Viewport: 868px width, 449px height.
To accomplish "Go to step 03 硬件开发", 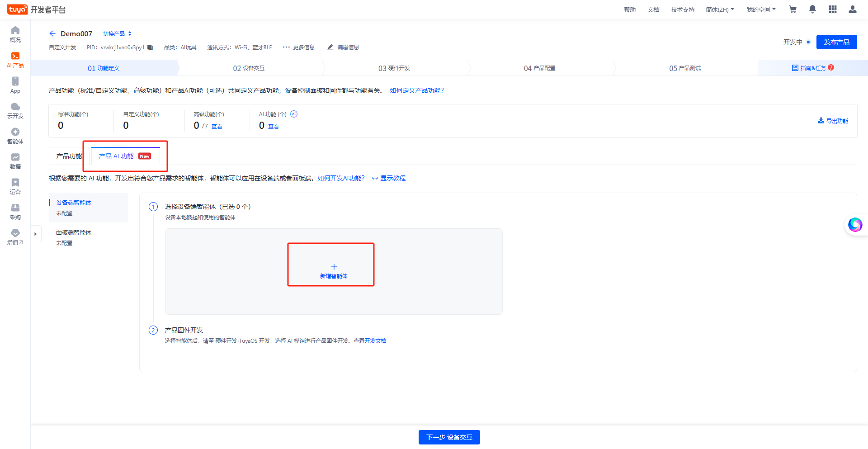I will click(x=394, y=68).
